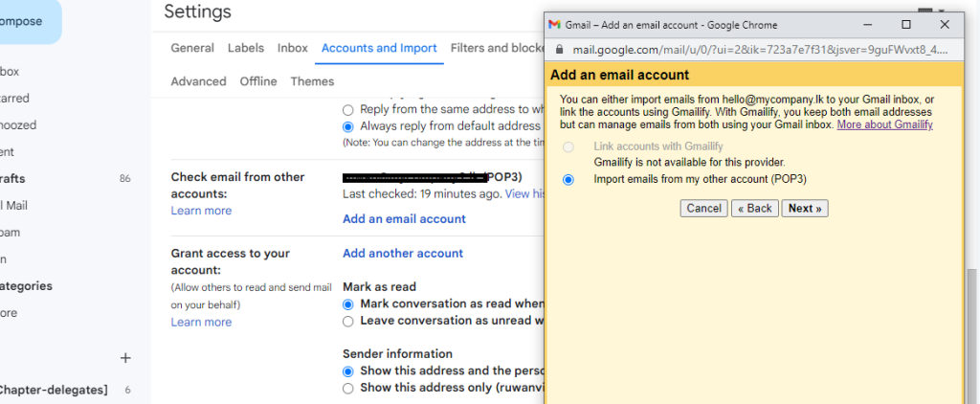The width and height of the screenshot is (980, 404).
Task: Click the Settings page heading
Action: pyautogui.click(x=197, y=11)
